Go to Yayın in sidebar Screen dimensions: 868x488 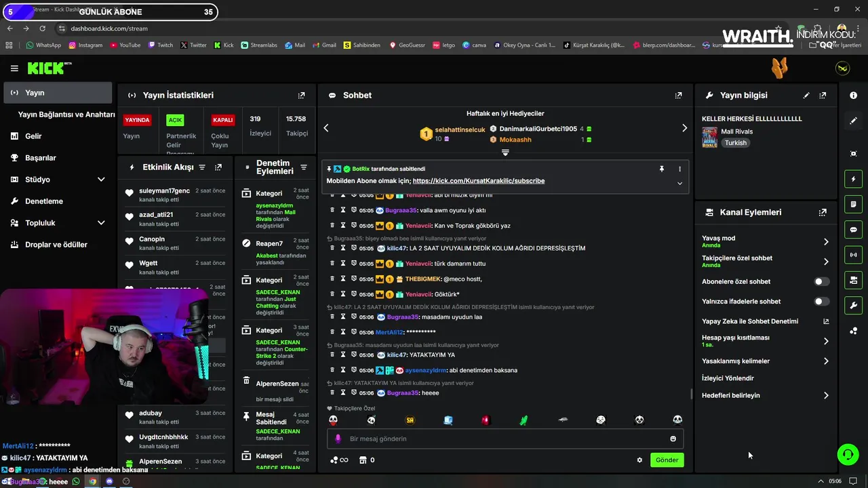(58, 93)
